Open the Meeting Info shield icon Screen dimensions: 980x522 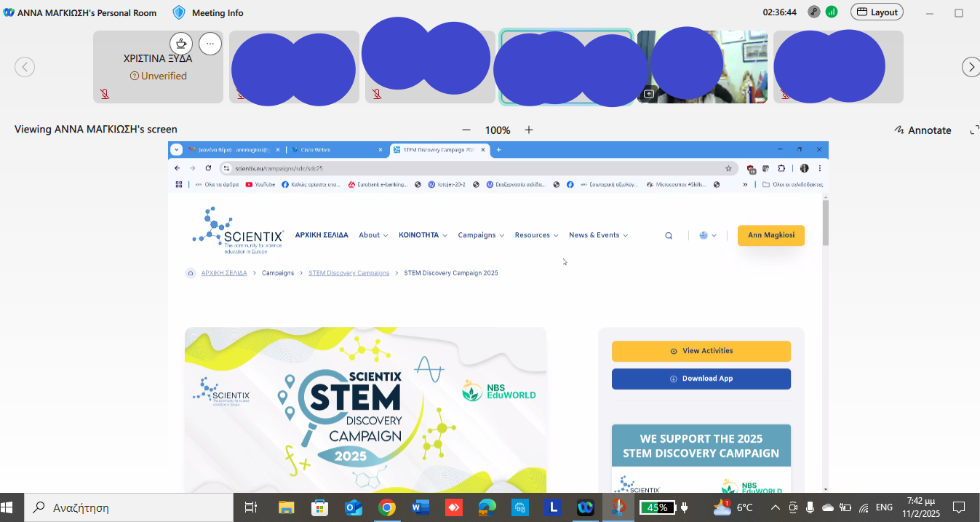point(179,12)
